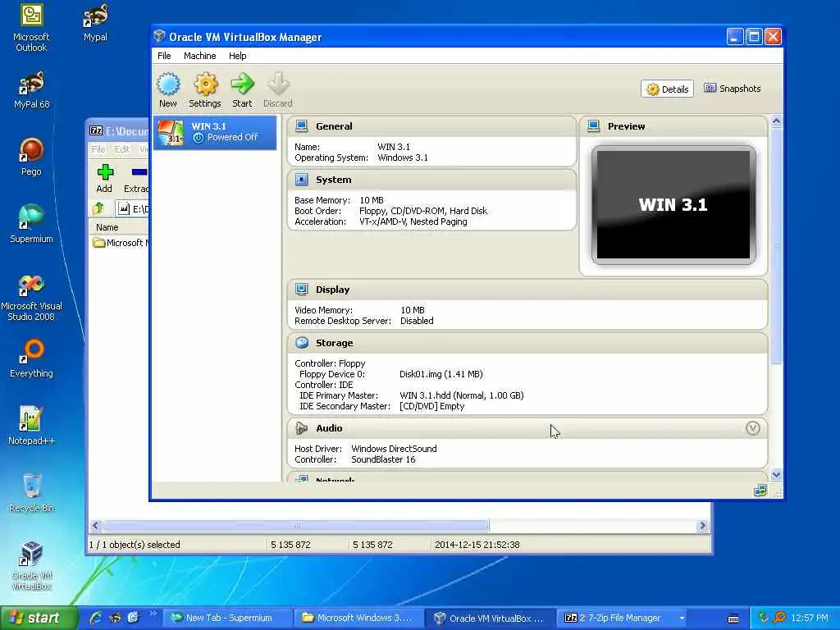Viewport: 840px width, 630px height.
Task: Open Microsoft Outlook desktop shortcut
Action: pos(31,29)
